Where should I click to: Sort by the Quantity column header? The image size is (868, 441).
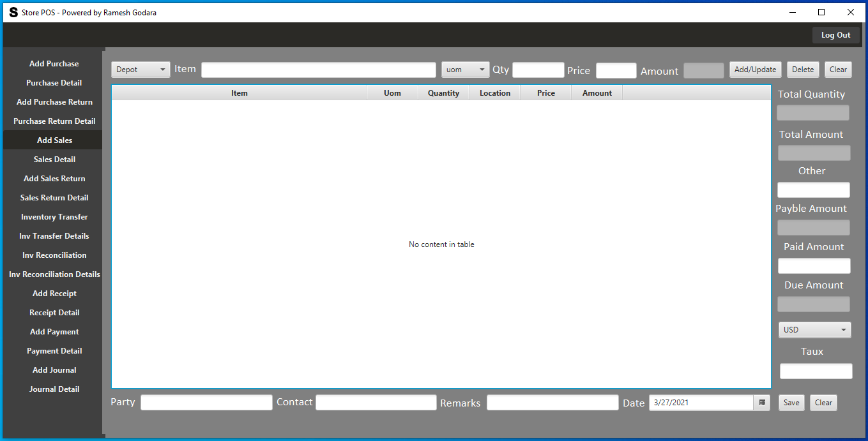click(x=444, y=93)
